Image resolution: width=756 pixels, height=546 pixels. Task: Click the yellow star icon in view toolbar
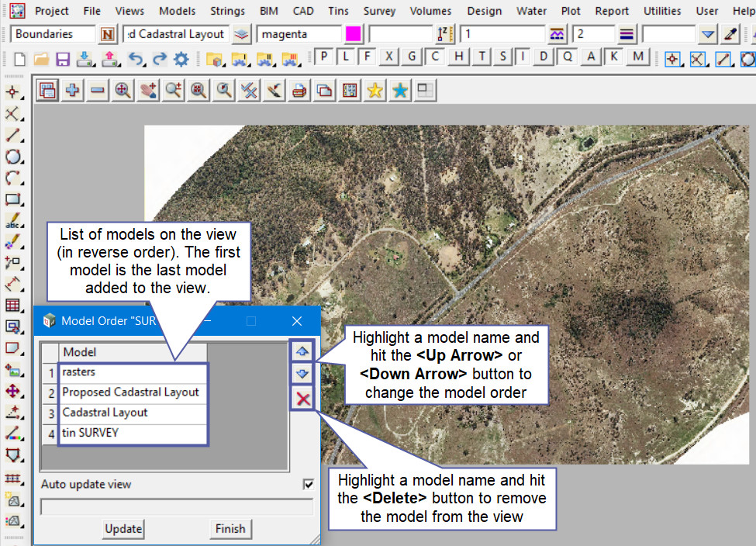pos(375,91)
